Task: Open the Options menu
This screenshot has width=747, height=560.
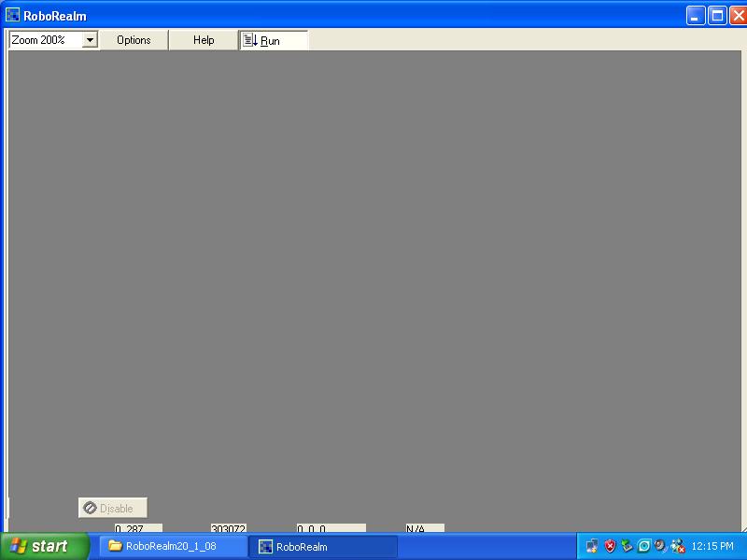Action: coord(134,40)
